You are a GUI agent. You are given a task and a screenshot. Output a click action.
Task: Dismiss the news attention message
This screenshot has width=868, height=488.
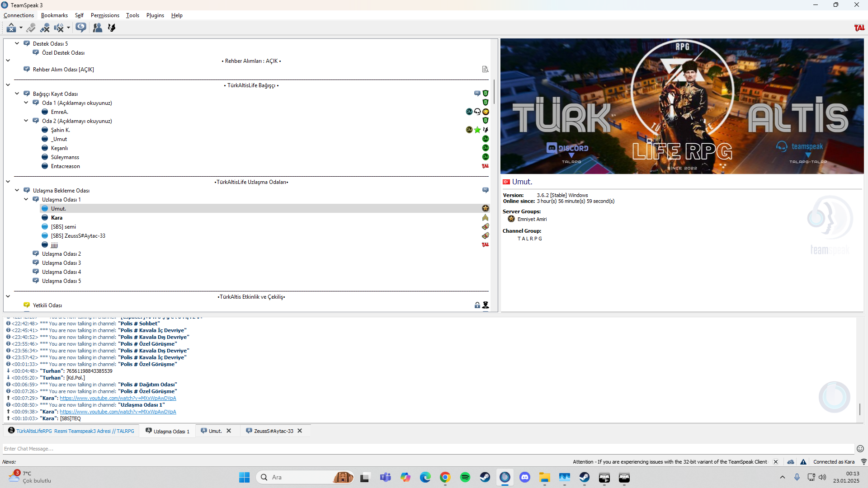coord(776,462)
